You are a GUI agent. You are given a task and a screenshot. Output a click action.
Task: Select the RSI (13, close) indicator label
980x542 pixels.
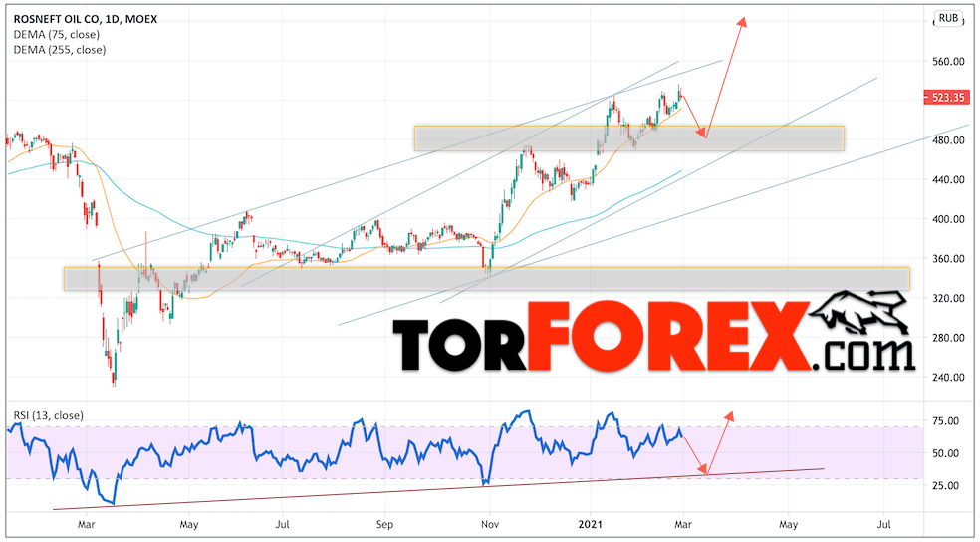pos(48,415)
